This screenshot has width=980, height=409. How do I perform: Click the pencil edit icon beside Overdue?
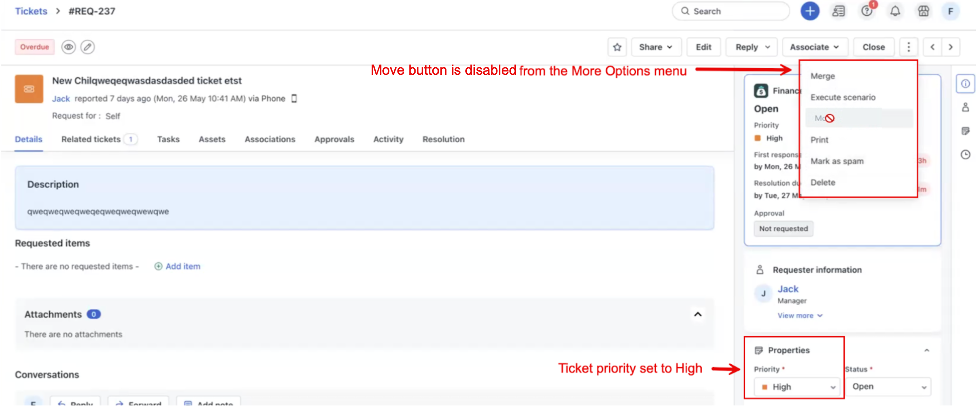[x=87, y=47]
